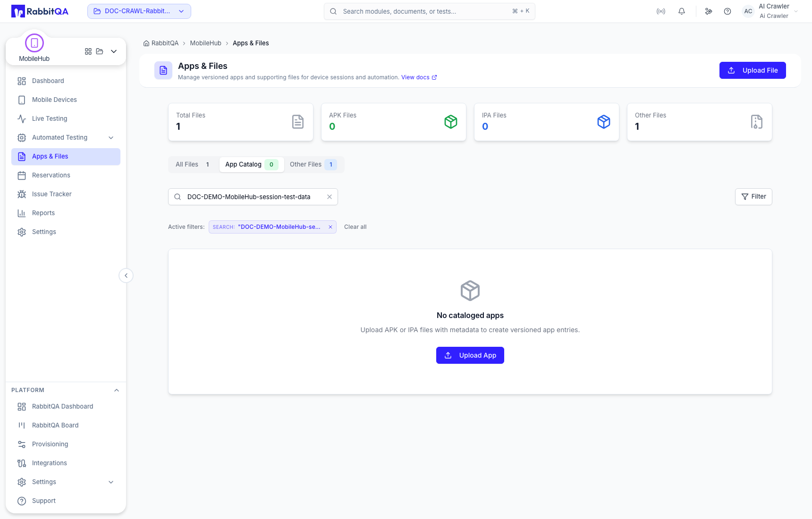Remove the SEARCH active filter chip
Screen dimensions: 812x519
[330, 227]
